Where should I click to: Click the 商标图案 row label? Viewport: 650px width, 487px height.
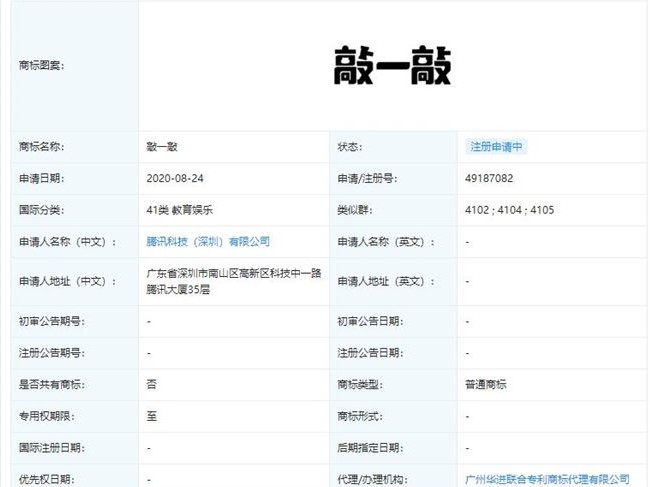tap(40, 66)
